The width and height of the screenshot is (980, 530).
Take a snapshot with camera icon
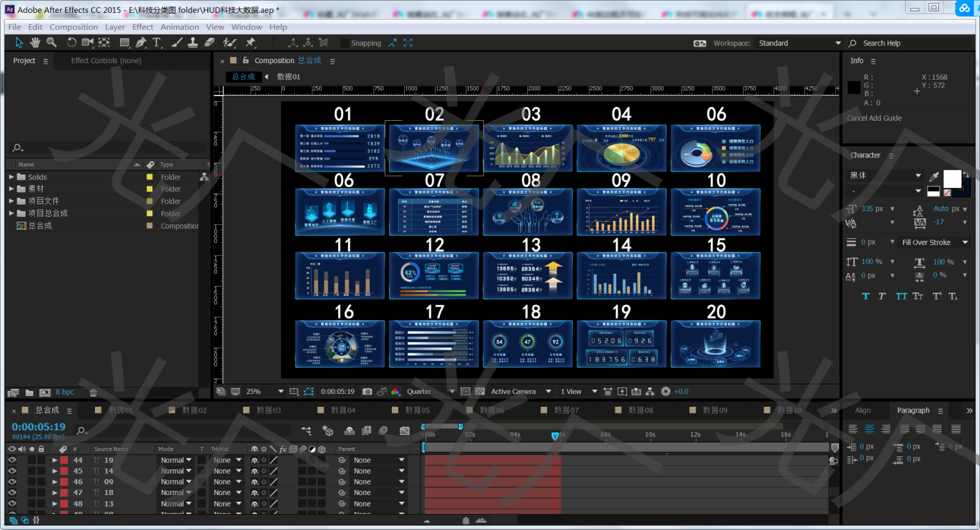tap(367, 392)
